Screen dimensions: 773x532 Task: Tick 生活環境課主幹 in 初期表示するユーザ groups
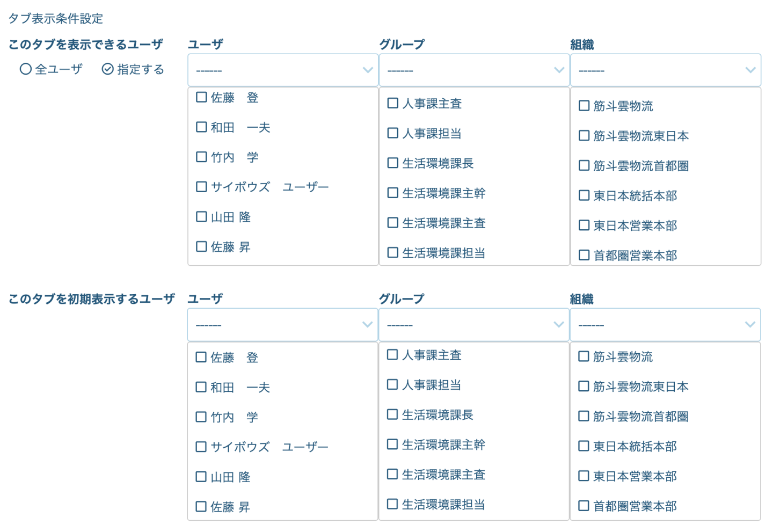point(392,444)
